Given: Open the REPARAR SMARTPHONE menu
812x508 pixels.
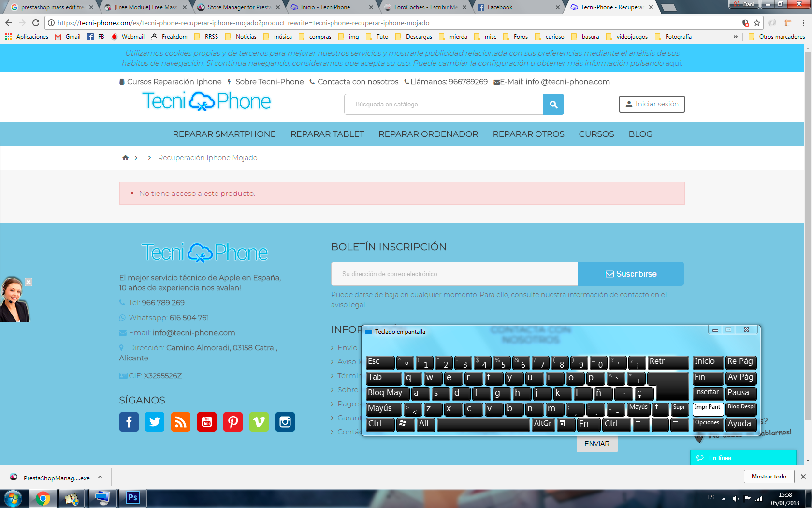Looking at the screenshot, I should point(224,134).
